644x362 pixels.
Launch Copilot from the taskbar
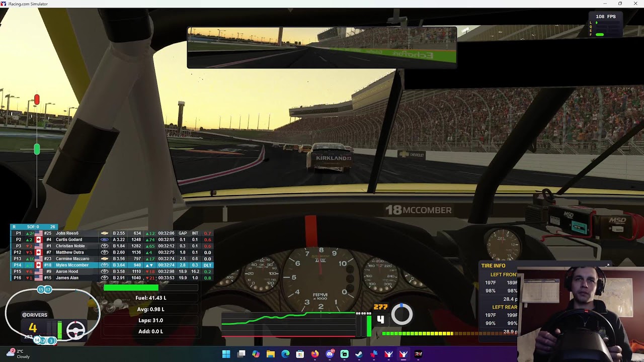tap(256, 354)
